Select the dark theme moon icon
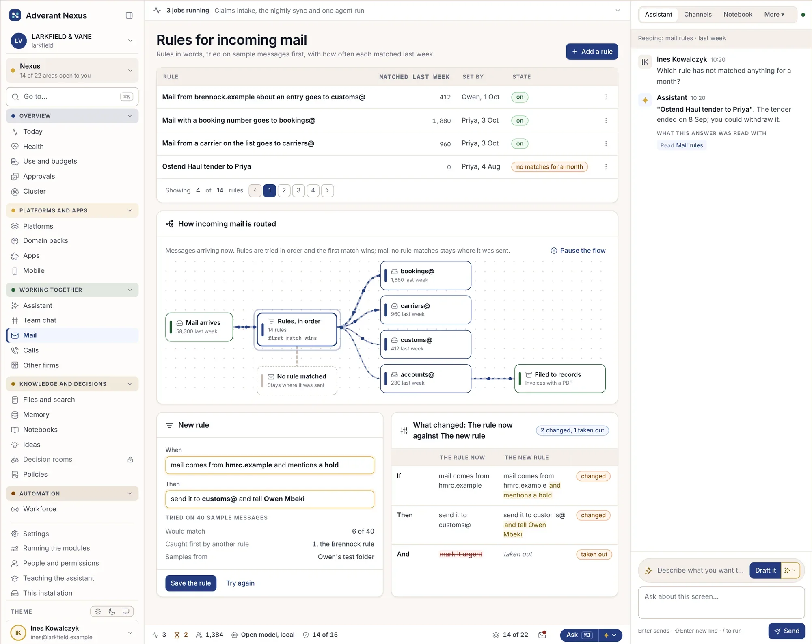The width and height of the screenshot is (812, 644). tap(112, 612)
